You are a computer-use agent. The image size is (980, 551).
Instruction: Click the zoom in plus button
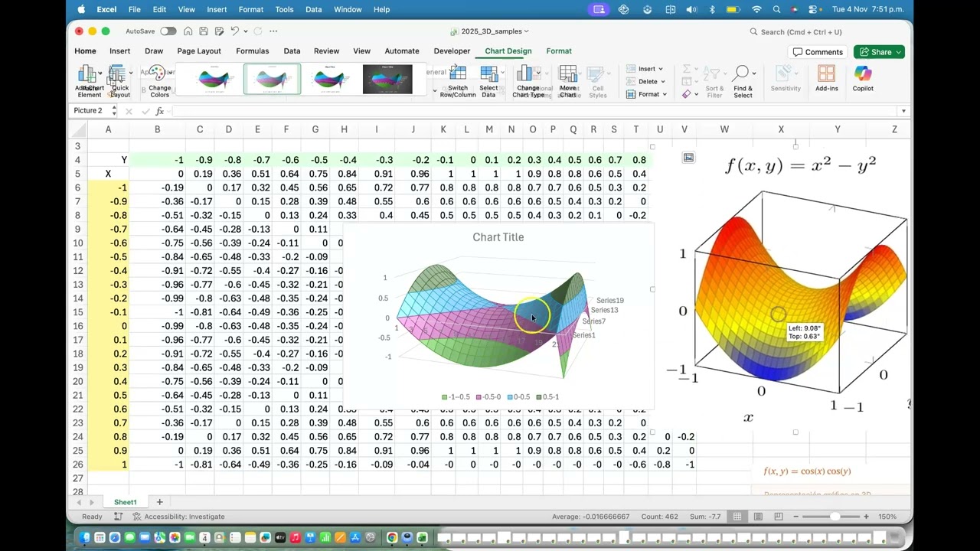pyautogui.click(x=866, y=517)
